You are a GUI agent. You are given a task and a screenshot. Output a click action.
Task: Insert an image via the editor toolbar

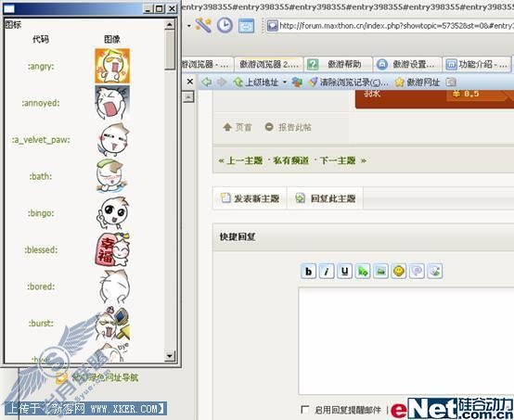(380, 271)
